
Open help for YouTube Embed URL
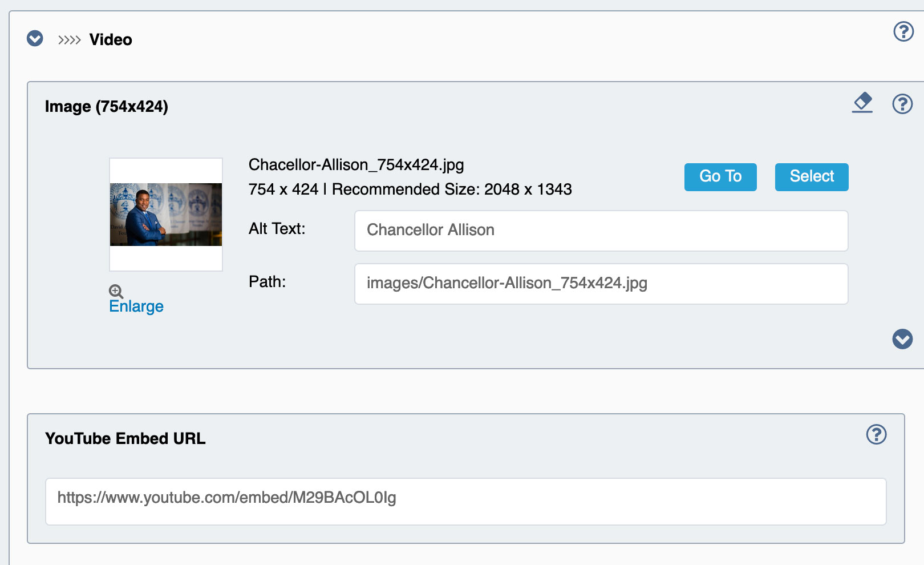click(876, 434)
